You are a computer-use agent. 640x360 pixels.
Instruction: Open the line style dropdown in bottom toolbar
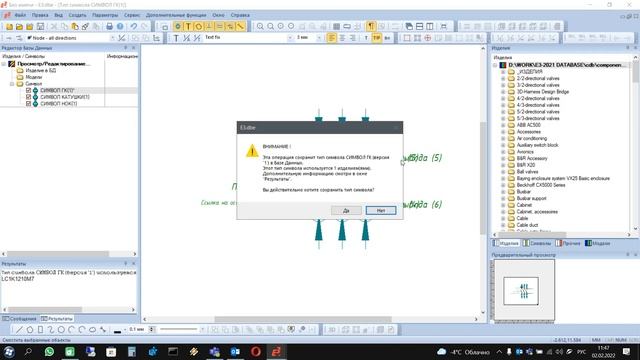coord(202,329)
